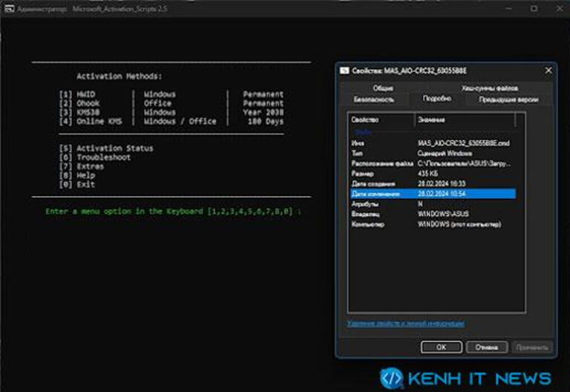Click the Year 2038 text in the console
The image size is (570, 392).
tap(263, 112)
